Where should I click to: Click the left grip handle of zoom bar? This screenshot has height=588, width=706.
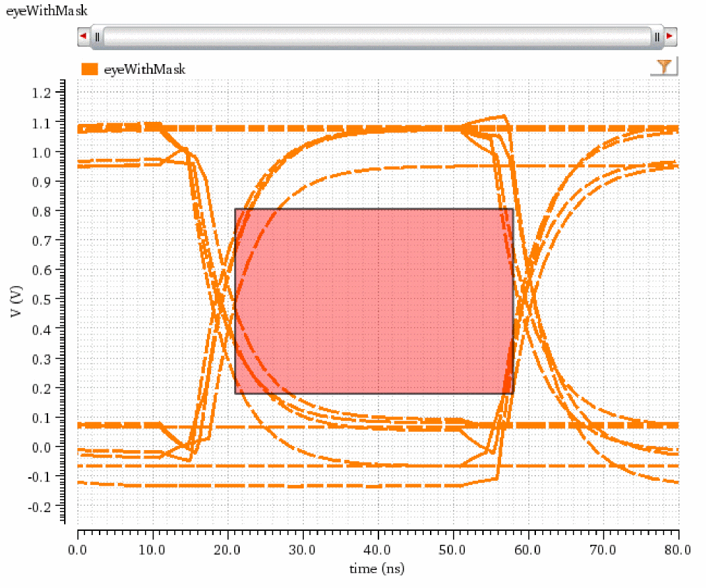coord(98,36)
